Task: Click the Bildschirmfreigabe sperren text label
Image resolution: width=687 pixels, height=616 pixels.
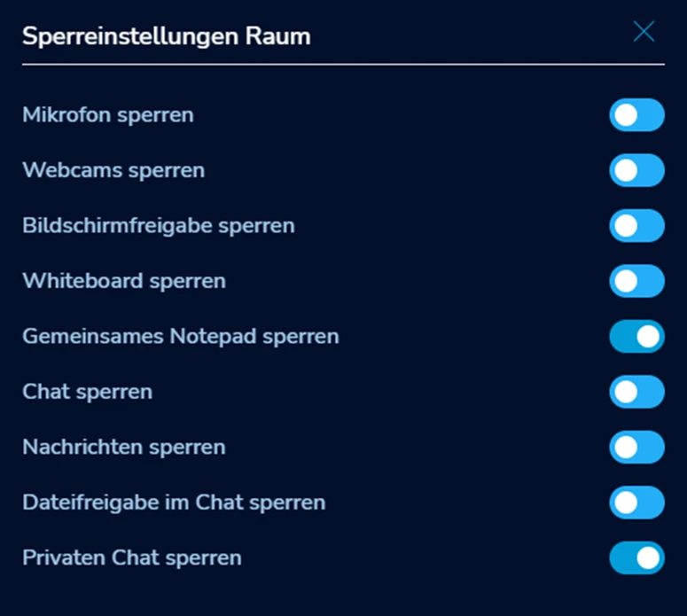Action: 159,226
